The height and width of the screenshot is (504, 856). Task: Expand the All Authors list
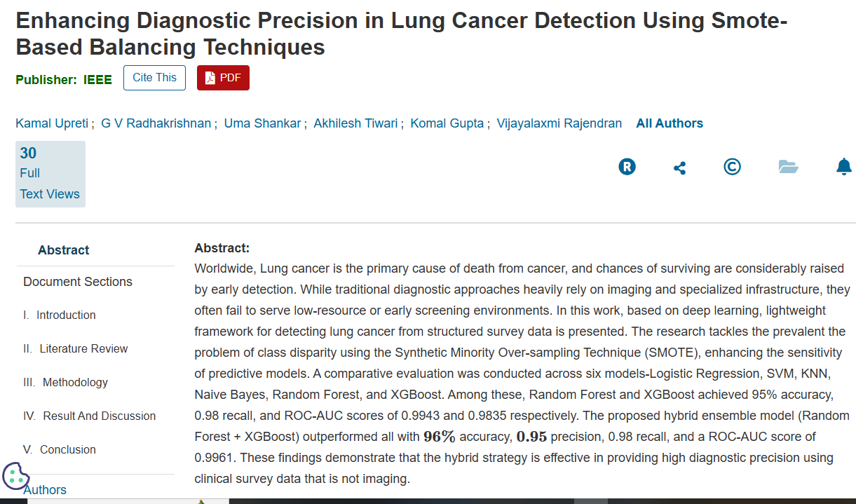[669, 123]
